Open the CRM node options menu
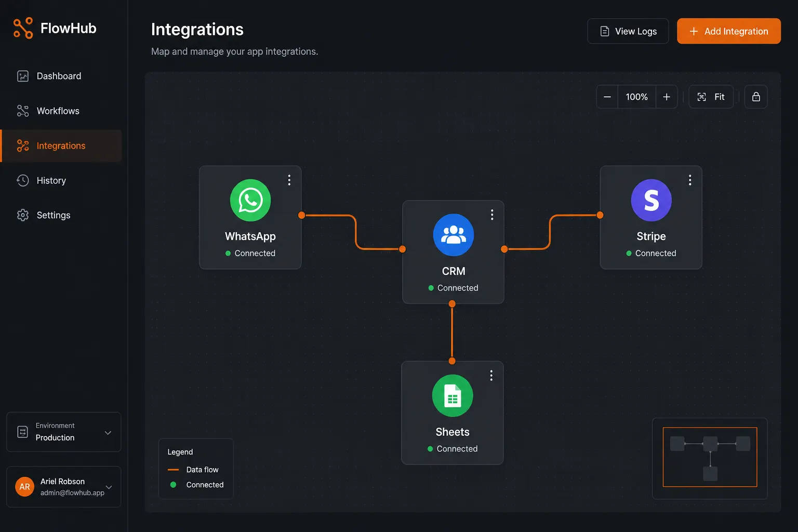 coord(492,215)
